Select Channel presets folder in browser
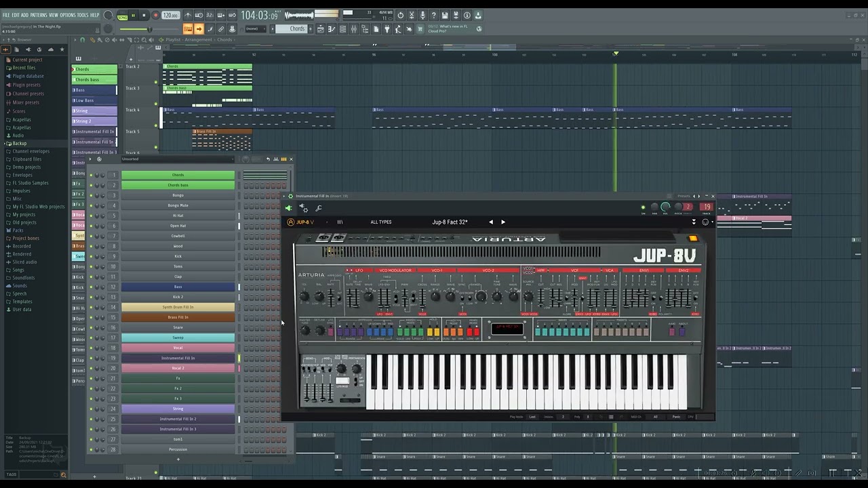 28,94
